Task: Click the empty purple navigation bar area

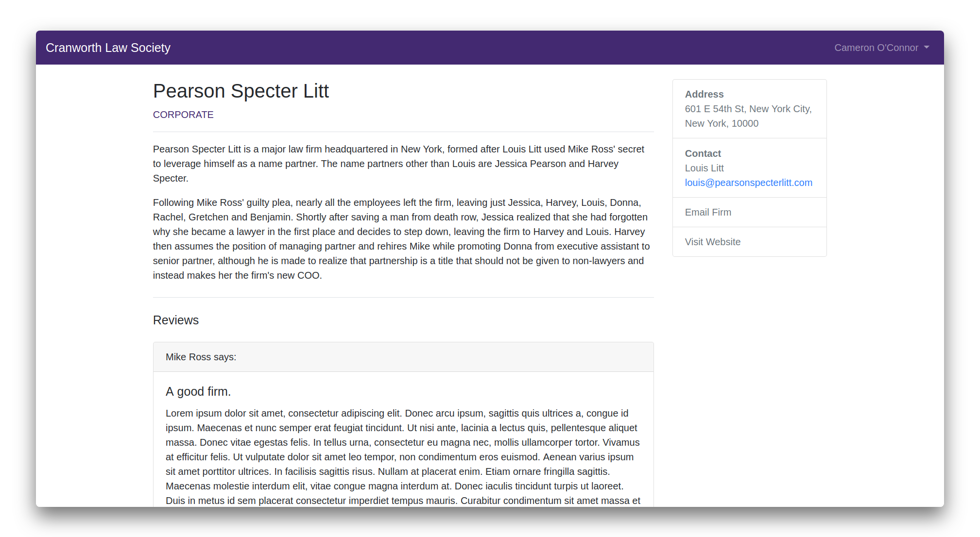Action: (486, 48)
